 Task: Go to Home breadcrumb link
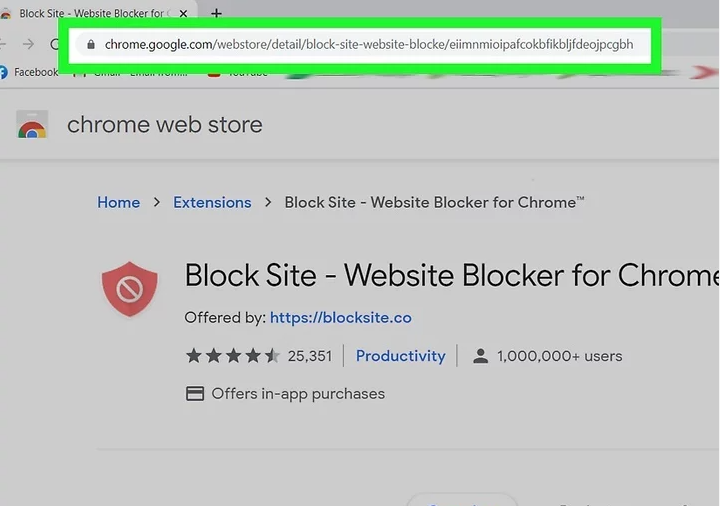pos(118,202)
